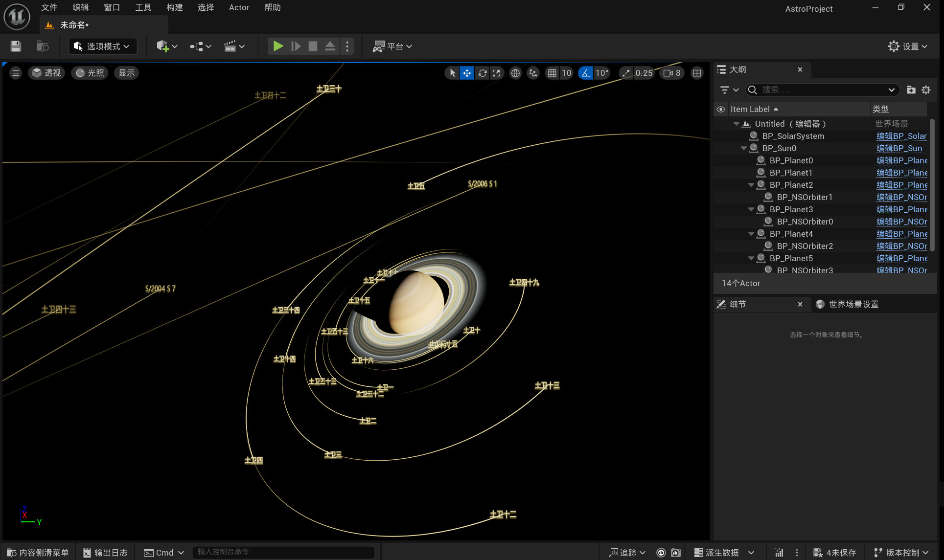Activate the scale tool
This screenshot has width=944, height=560.
click(497, 73)
